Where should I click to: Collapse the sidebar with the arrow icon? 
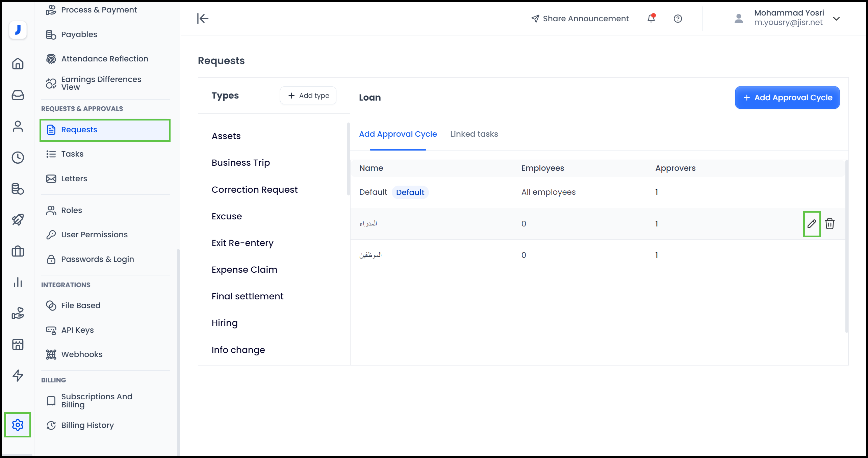click(203, 19)
